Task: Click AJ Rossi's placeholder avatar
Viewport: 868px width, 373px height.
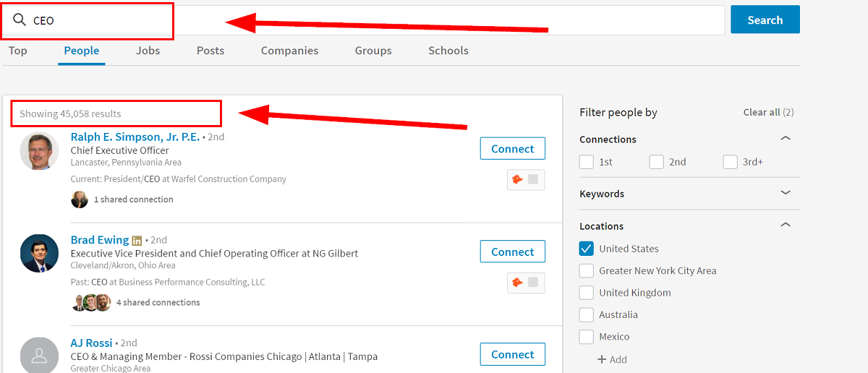Action: [39, 356]
